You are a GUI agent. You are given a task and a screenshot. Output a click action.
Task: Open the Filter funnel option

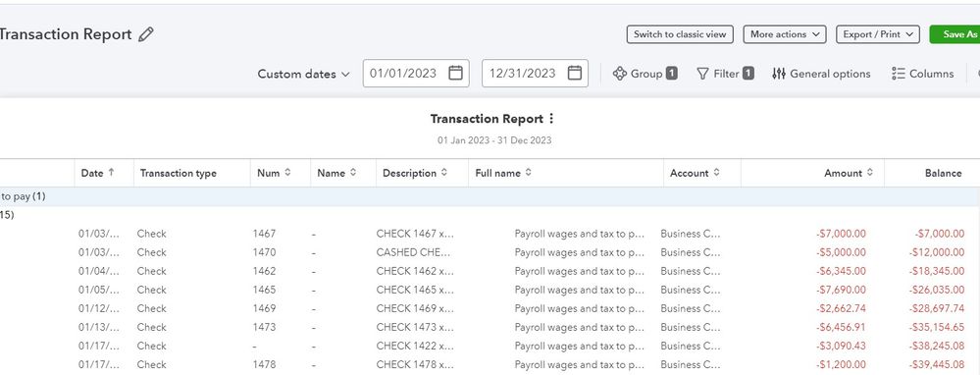pos(725,74)
